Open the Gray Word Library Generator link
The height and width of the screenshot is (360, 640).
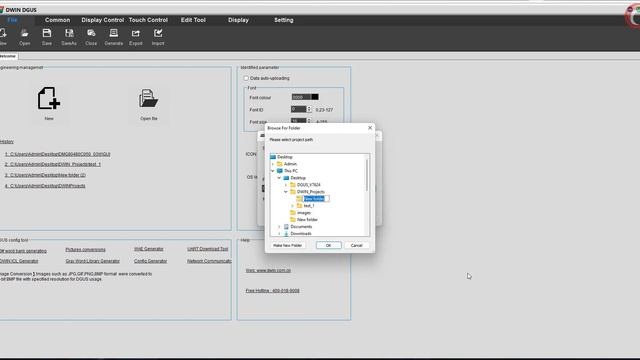[x=93, y=261]
